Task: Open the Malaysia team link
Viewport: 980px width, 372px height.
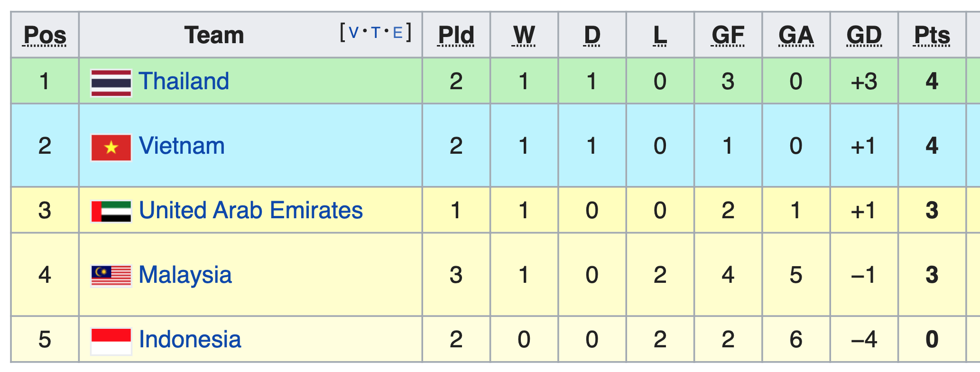Action: [185, 275]
